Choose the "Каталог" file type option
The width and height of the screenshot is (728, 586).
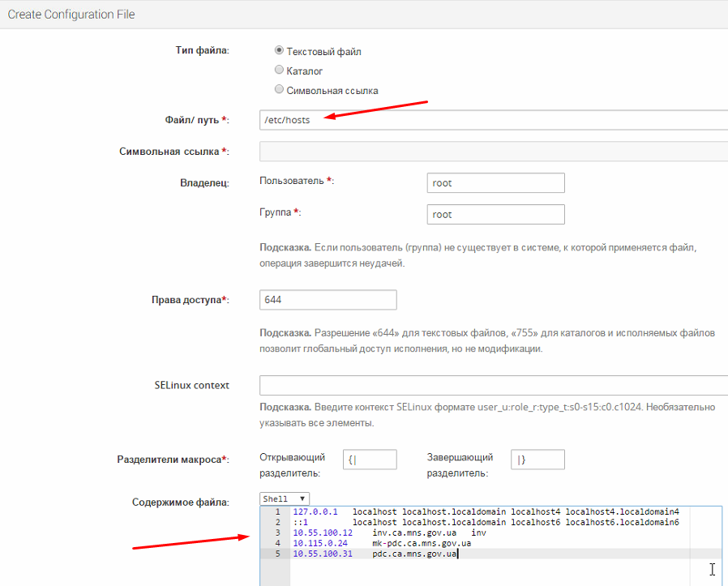(280, 71)
